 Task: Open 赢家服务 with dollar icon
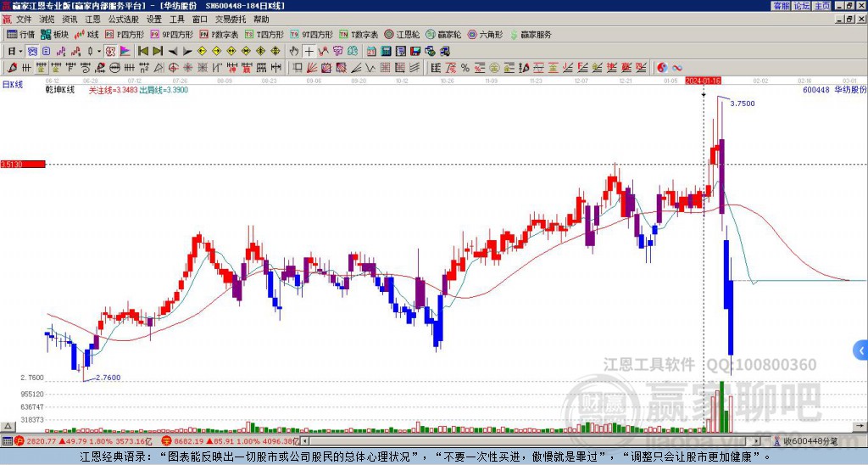coord(531,34)
